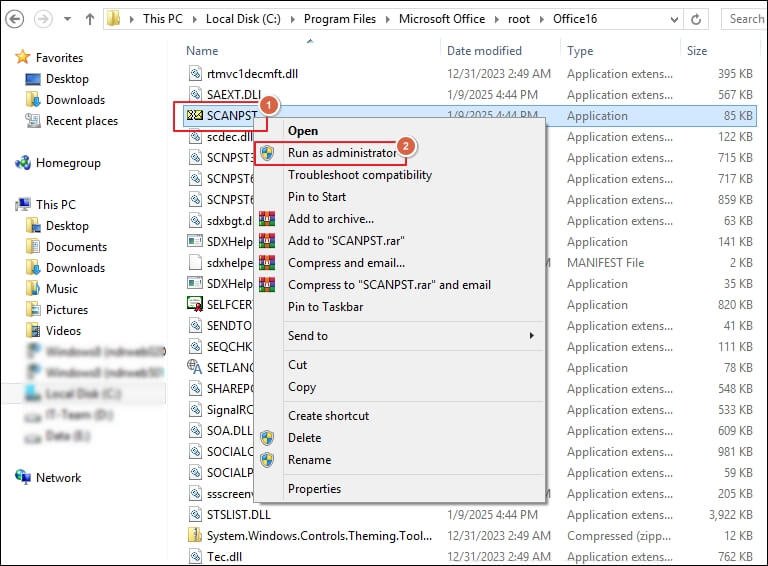
Task: Open Music under This PC
Action: tap(62, 289)
